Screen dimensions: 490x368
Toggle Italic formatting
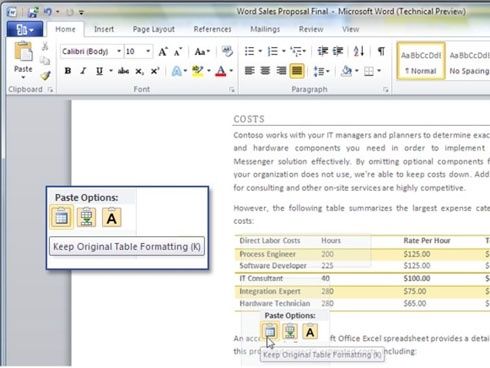[83, 71]
